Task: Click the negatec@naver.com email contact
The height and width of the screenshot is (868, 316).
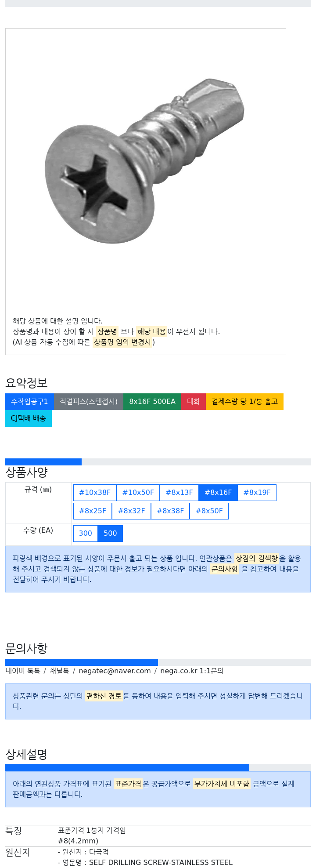Action: pos(115,671)
